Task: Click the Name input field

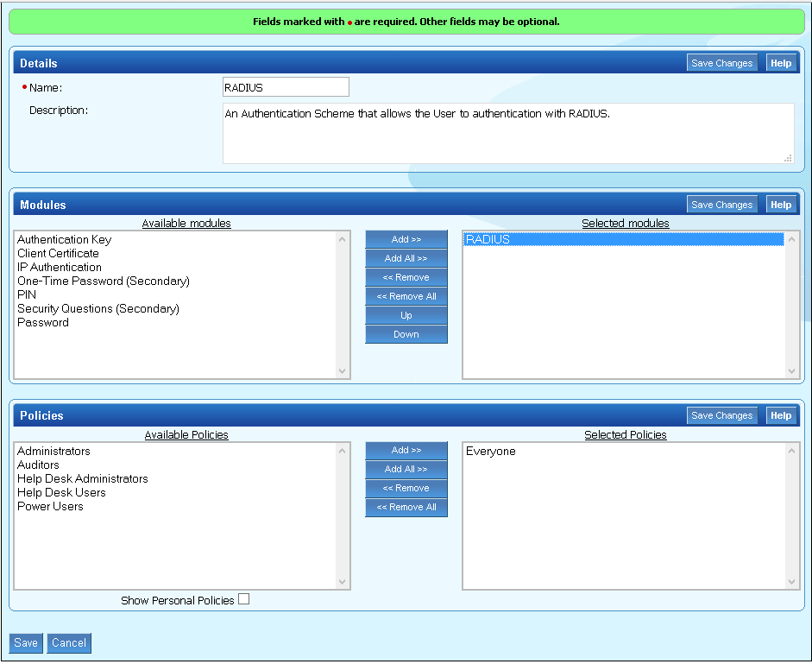Action: (x=286, y=87)
